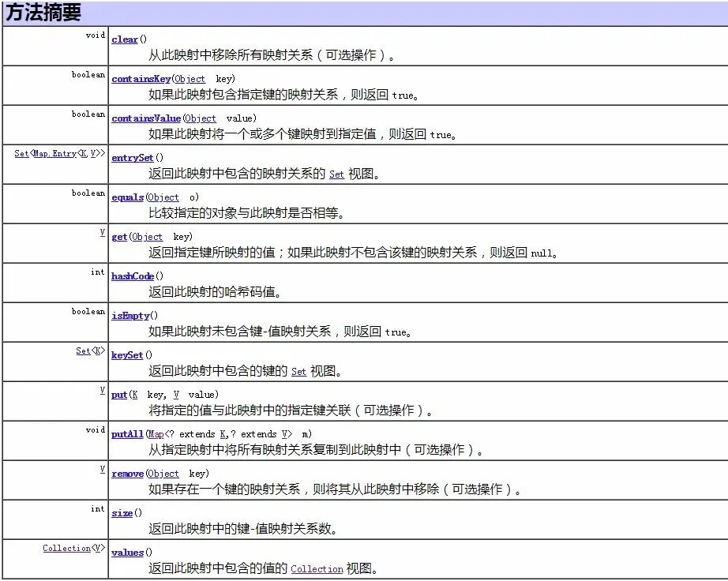Click Object link in remove signature

coord(163,474)
